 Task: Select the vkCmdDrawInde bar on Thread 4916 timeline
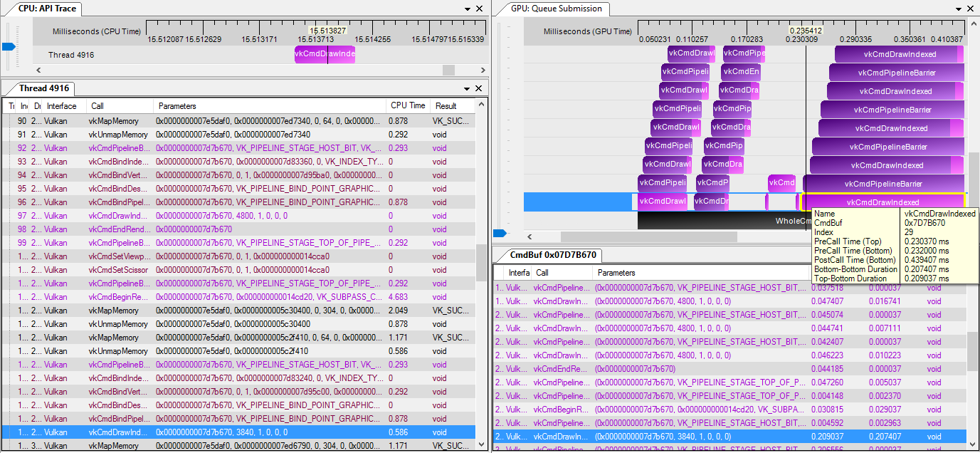pos(325,53)
